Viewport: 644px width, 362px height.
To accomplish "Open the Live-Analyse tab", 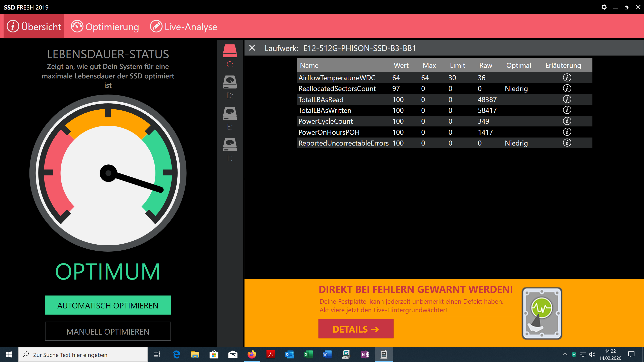I will (x=184, y=27).
